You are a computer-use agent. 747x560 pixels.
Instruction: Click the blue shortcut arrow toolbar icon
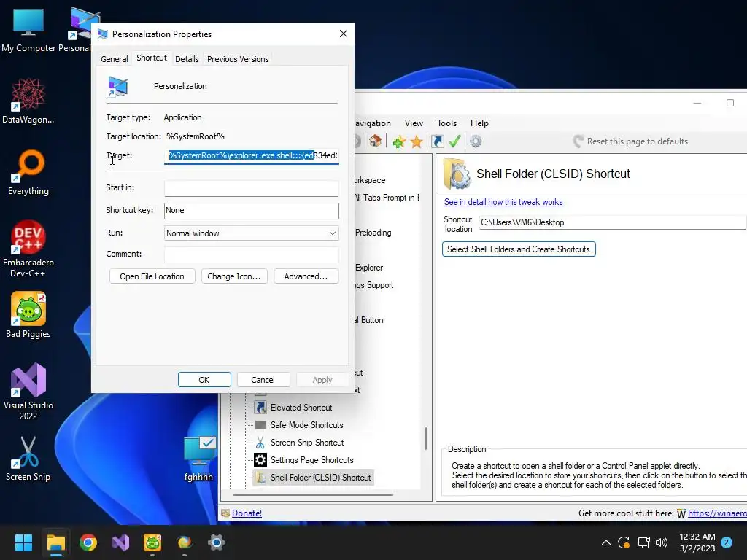(438, 141)
